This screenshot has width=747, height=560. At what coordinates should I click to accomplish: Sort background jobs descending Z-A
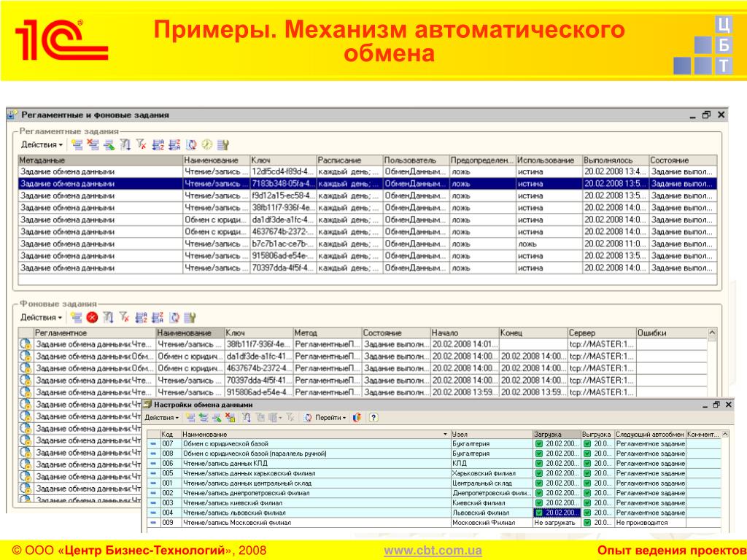click(x=158, y=318)
